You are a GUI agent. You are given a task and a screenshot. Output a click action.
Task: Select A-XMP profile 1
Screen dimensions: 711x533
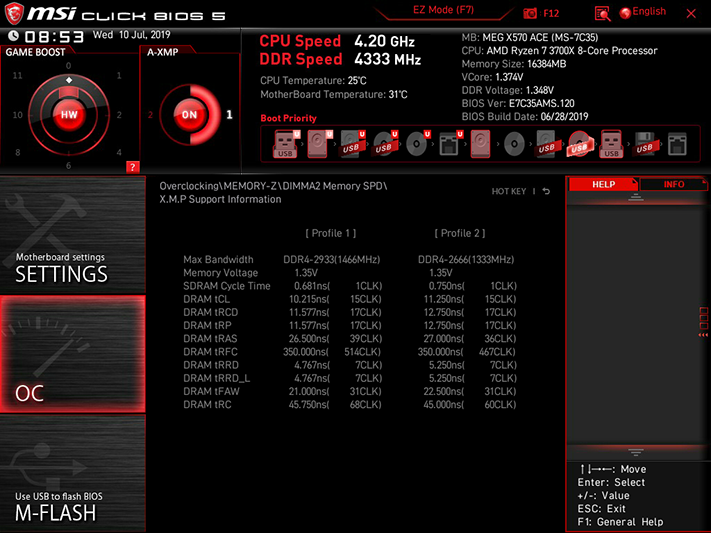(x=229, y=115)
